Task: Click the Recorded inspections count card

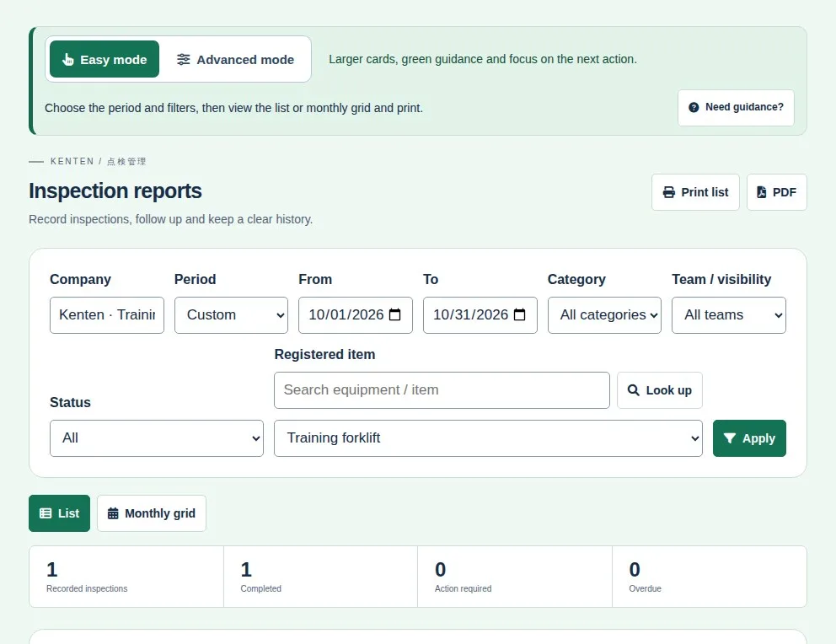Action: [x=126, y=577]
